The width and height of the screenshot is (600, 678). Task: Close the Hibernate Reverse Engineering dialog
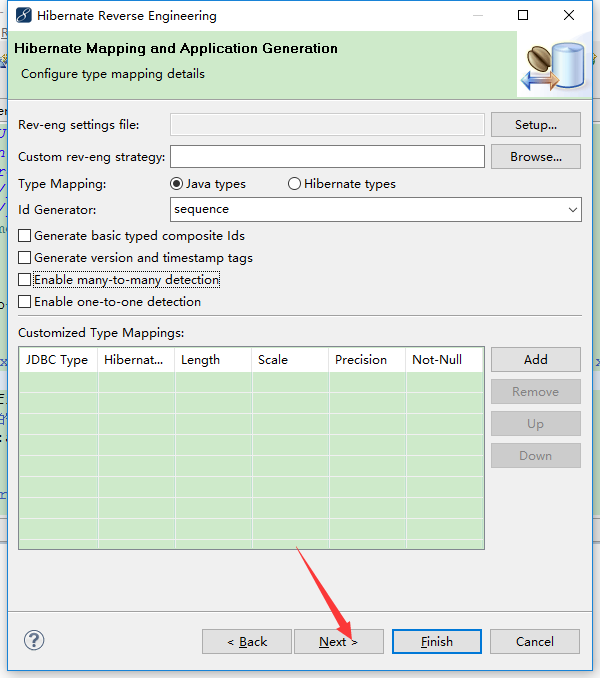pos(569,15)
